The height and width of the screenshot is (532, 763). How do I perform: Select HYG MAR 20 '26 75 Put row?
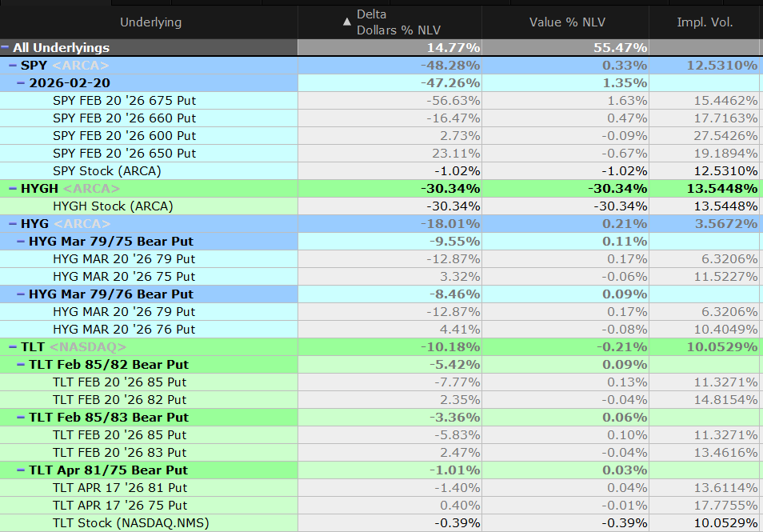(x=380, y=277)
